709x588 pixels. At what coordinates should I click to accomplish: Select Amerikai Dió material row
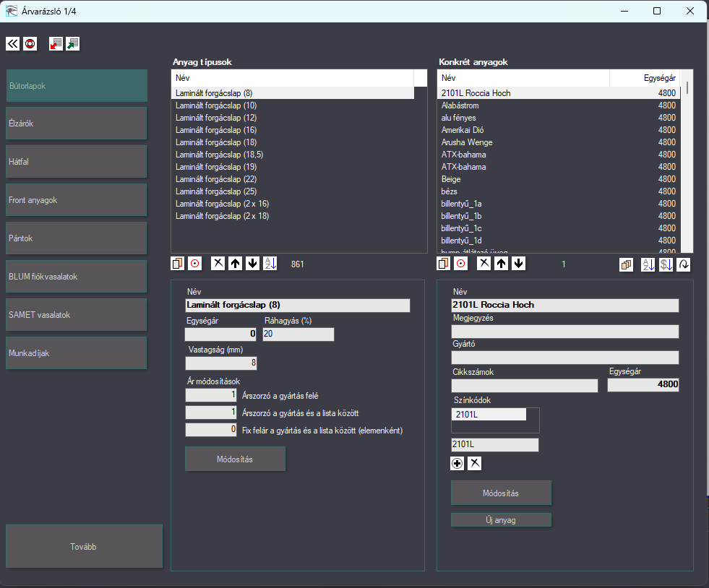559,130
